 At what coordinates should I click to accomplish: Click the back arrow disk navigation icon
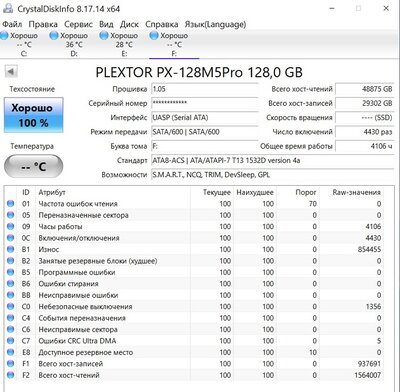point(11,71)
